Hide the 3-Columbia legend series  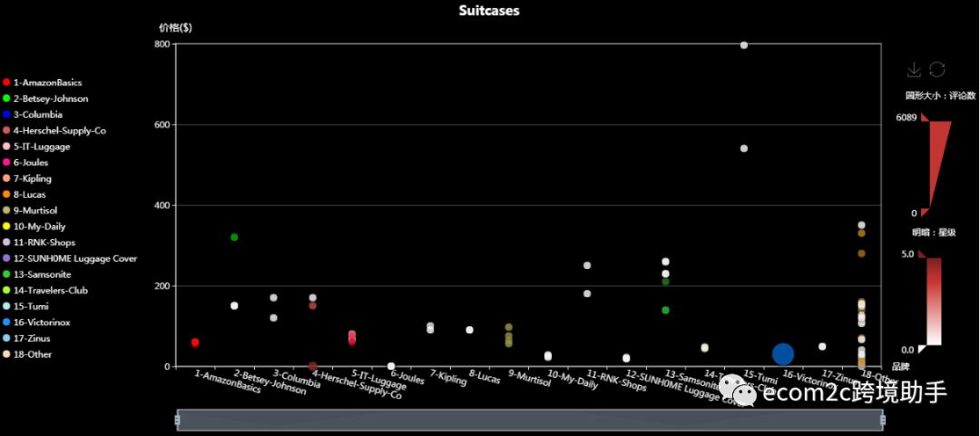pos(33,114)
